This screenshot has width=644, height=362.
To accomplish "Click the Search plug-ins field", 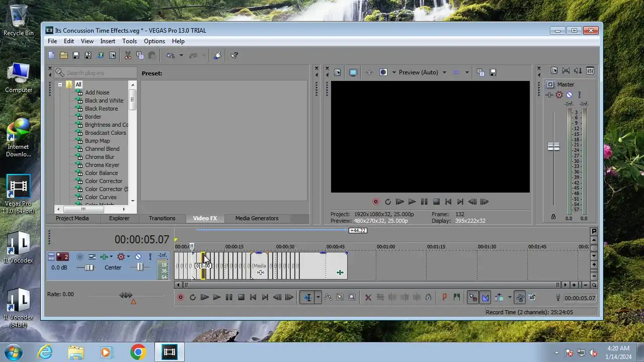I will [95, 73].
